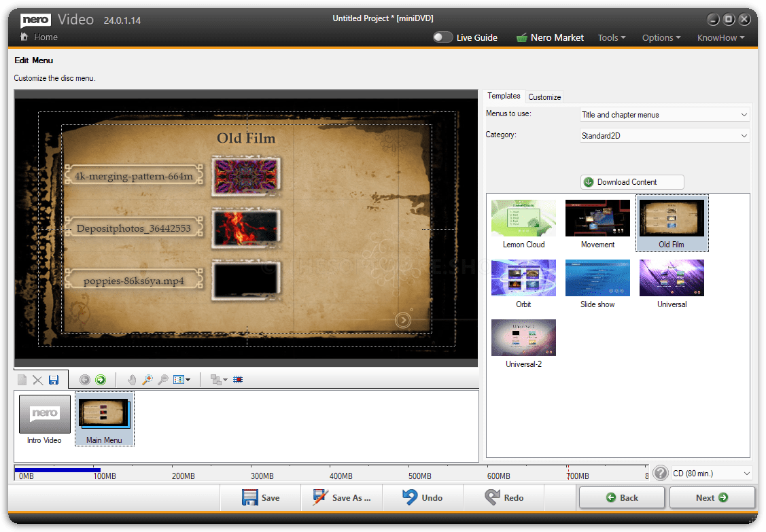Open the Menus to use dropdown
The height and width of the screenshot is (532, 766).
point(665,115)
